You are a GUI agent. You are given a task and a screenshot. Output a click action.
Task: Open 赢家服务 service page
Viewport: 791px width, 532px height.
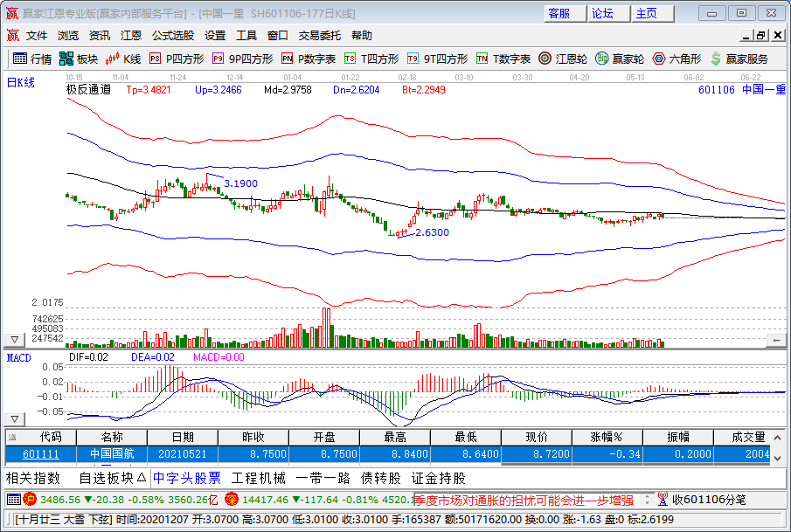click(739, 59)
